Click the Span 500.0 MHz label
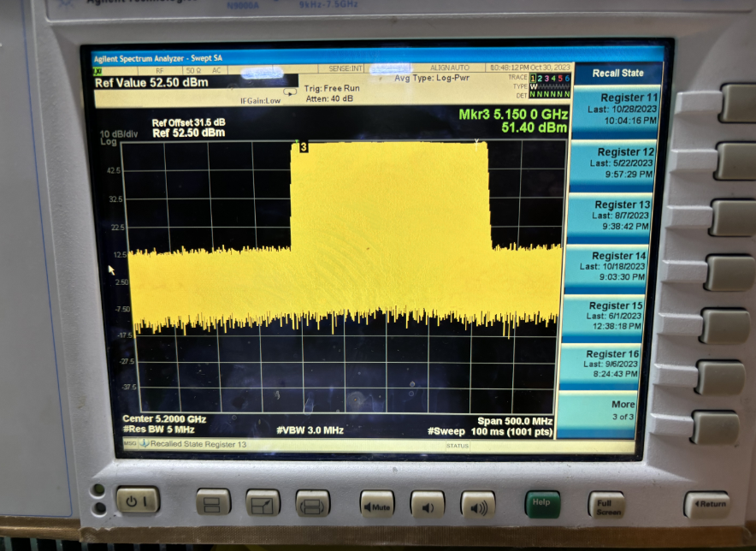756x551 pixels. pyautogui.click(x=515, y=421)
